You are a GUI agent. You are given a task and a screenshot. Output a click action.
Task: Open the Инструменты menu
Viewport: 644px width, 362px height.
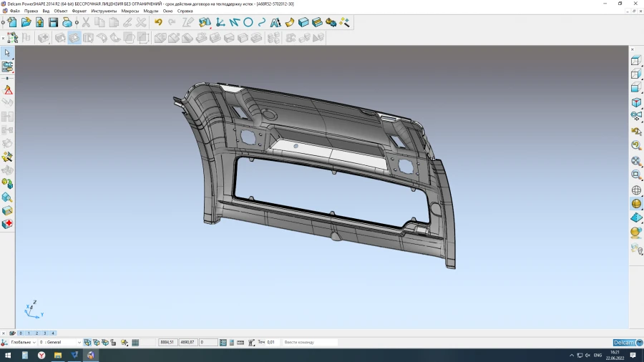click(104, 11)
